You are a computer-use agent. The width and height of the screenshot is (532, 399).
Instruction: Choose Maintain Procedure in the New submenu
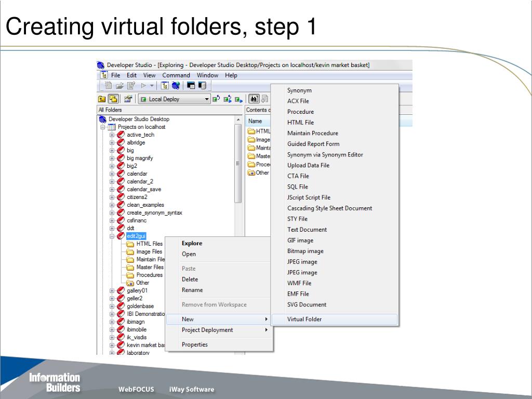335,134
